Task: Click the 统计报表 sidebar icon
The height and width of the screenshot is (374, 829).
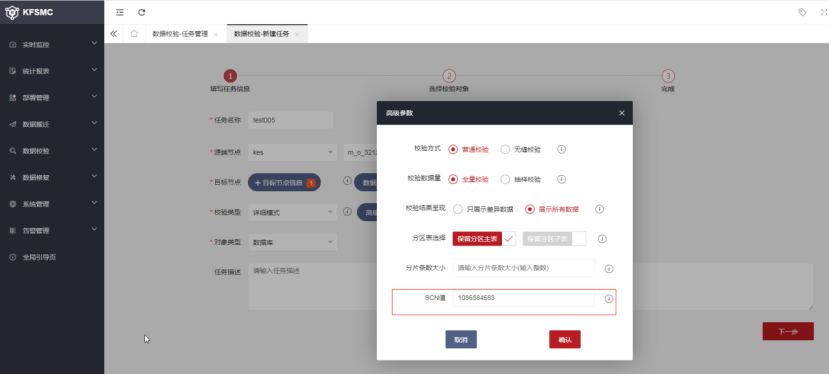Action: 13,71
